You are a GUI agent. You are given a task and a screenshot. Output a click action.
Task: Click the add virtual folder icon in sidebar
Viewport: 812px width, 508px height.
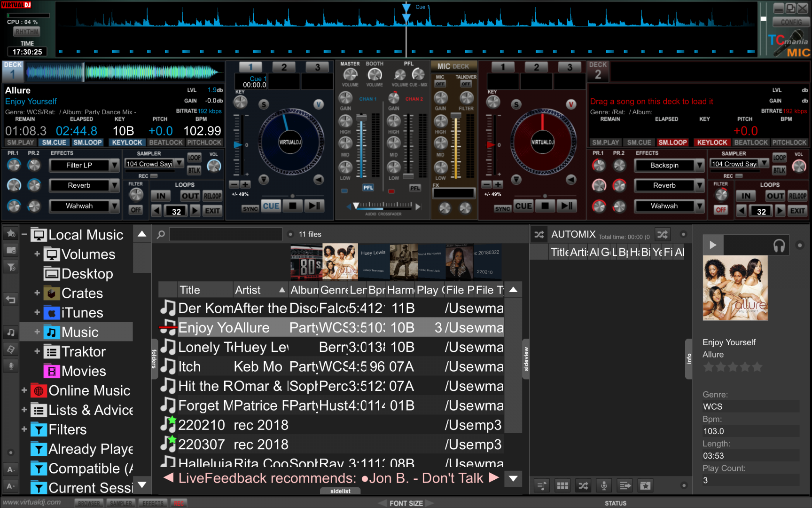[11, 250]
